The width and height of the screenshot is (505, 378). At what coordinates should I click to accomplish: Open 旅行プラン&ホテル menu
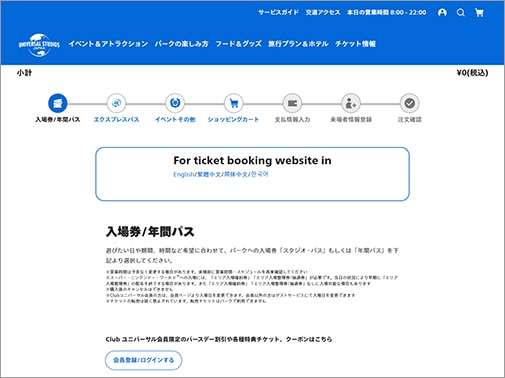pos(298,44)
